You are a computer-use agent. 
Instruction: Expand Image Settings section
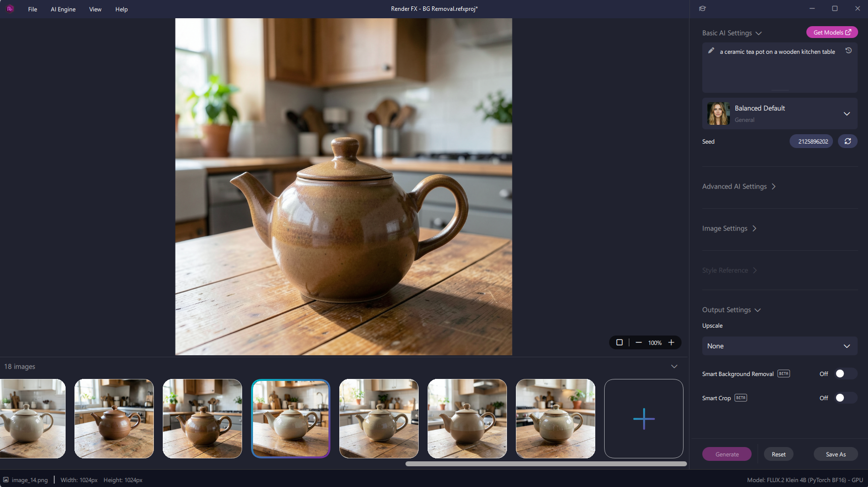pyautogui.click(x=729, y=228)
